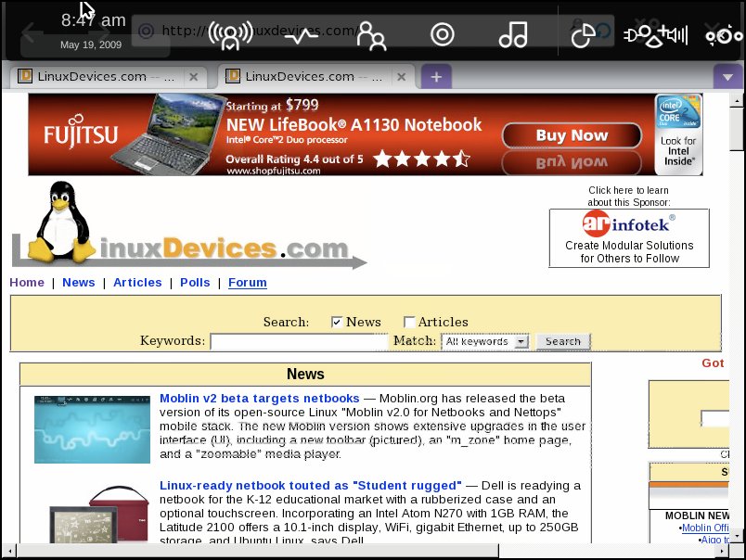Close the first LinuxDevices.com tab

[x=194, y=77]
